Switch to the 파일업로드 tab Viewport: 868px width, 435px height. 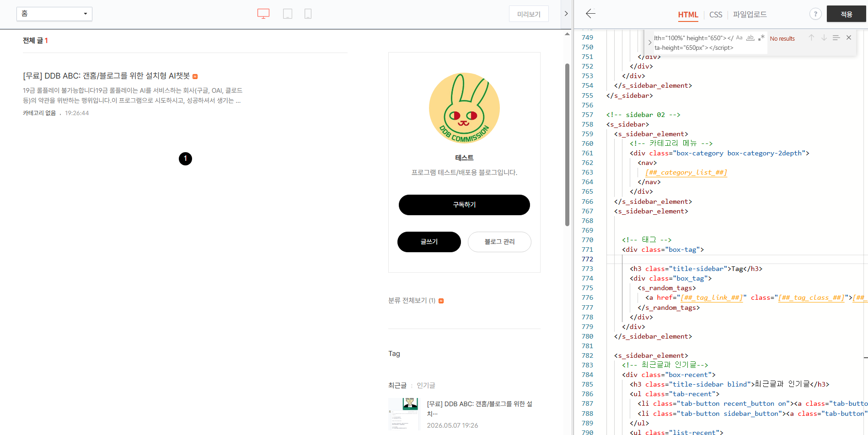tap(750, 15)
